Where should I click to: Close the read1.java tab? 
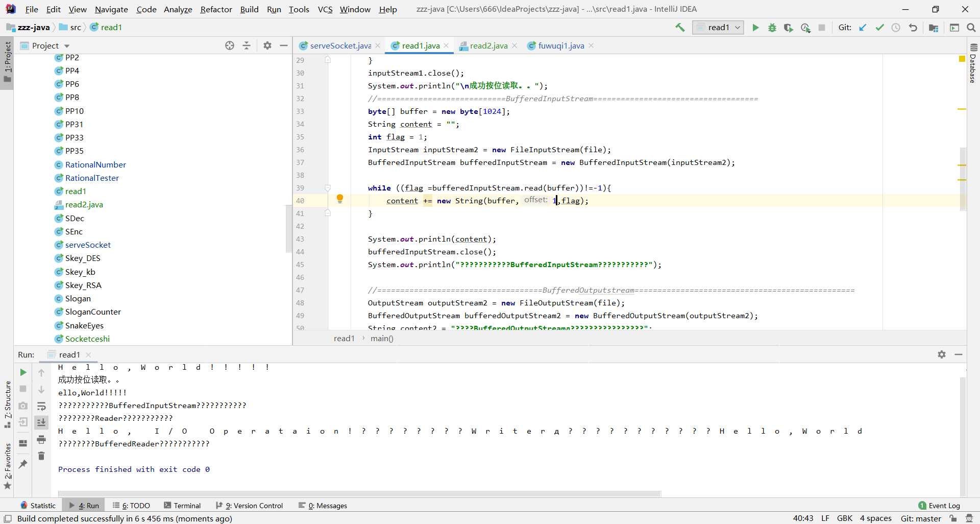(446, 45)
